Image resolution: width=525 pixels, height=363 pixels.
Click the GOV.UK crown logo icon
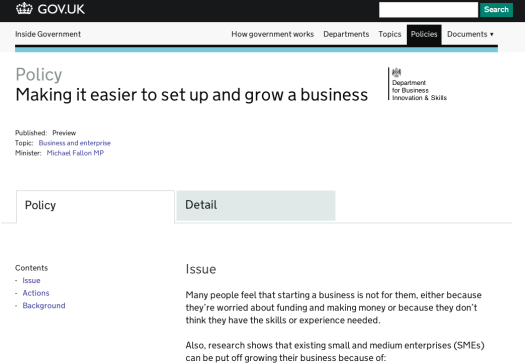pos(24,9)
